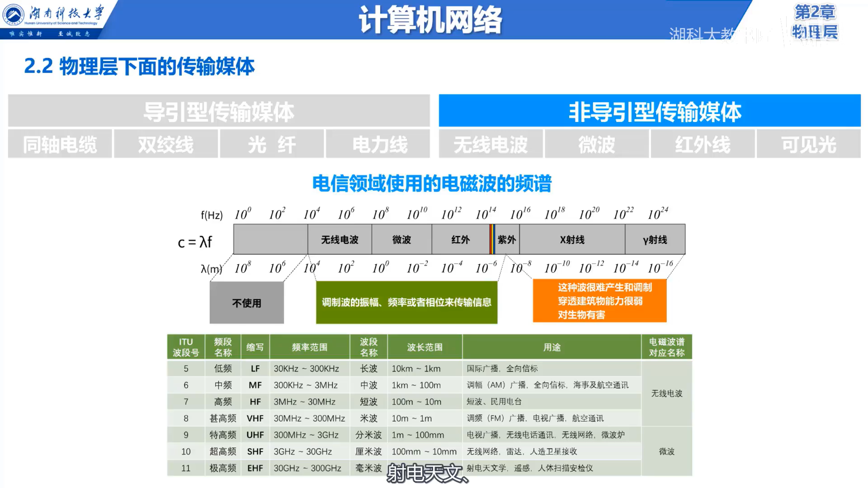Click the λ(m) axis label
The image size is (868, 488).
(211, 269)
